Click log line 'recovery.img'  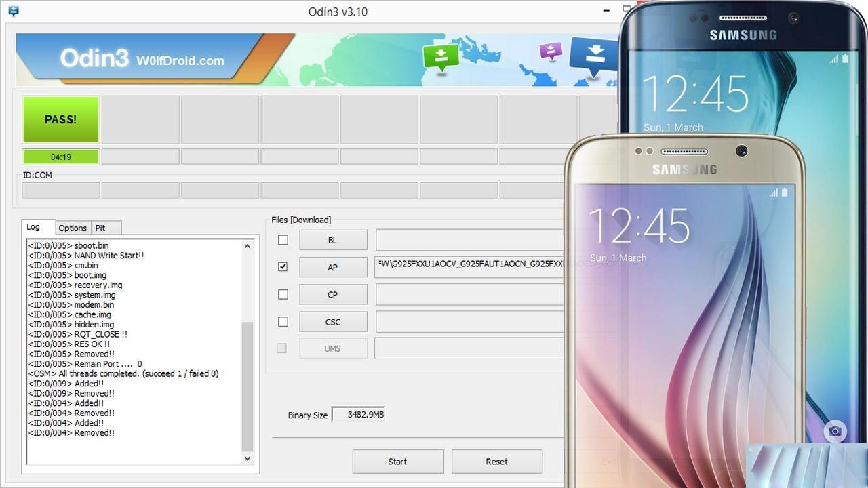[75, 285]
